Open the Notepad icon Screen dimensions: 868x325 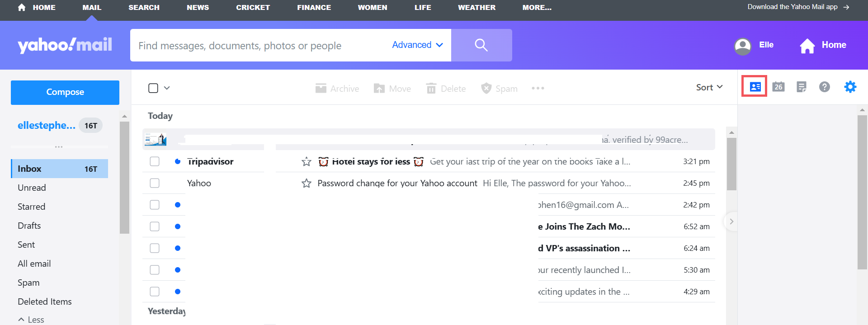[802, 87]
